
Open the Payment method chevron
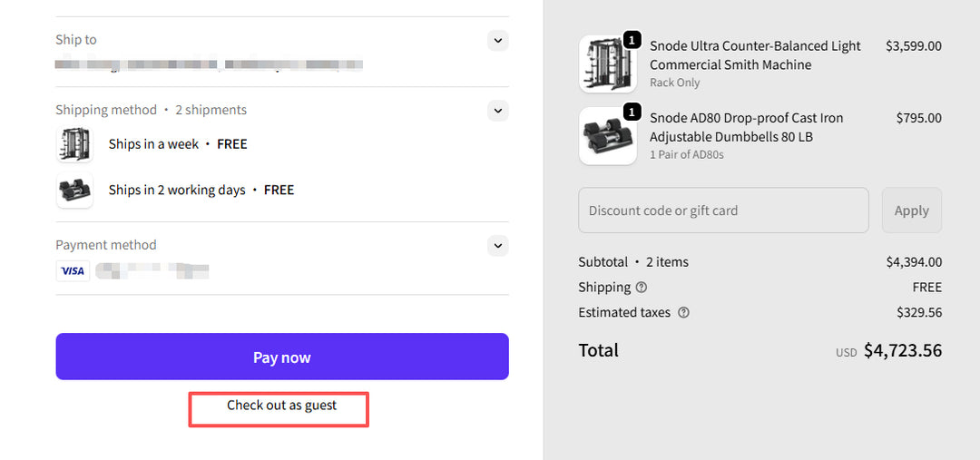pos(497,245)
